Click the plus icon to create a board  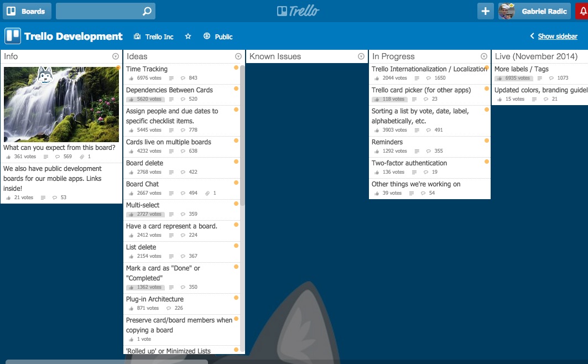pos(485,11)
